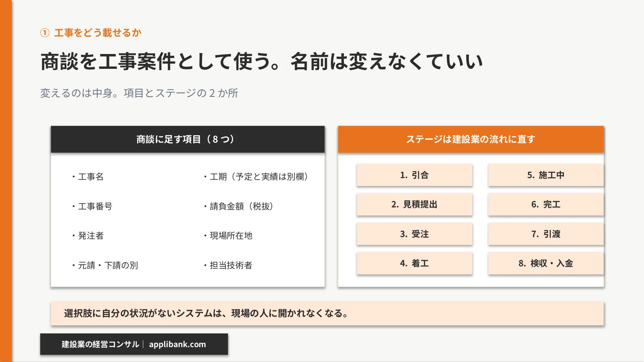This screenshot has height=362, width=644.
Task: Click the '7. 引渡' stage box
Action: (x=546, y=234)
